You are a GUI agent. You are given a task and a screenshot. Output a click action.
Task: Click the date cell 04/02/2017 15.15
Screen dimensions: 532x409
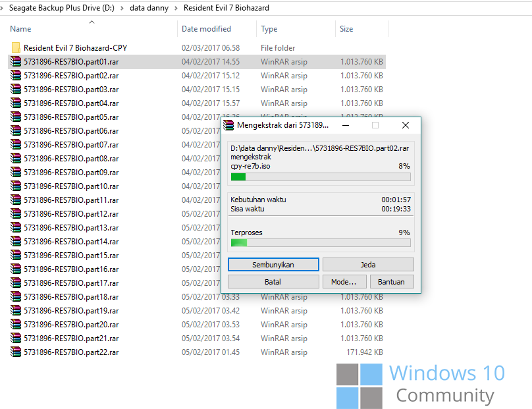tap(211, 90)
